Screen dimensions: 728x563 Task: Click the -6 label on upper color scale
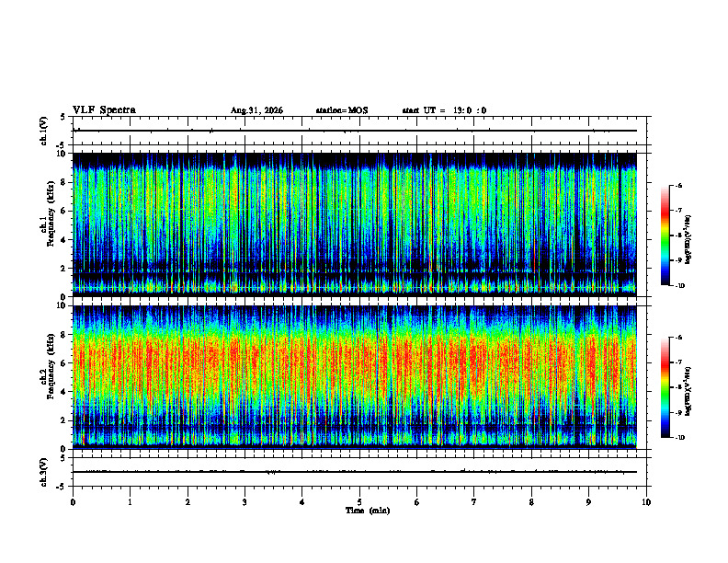tap(678, 186)
